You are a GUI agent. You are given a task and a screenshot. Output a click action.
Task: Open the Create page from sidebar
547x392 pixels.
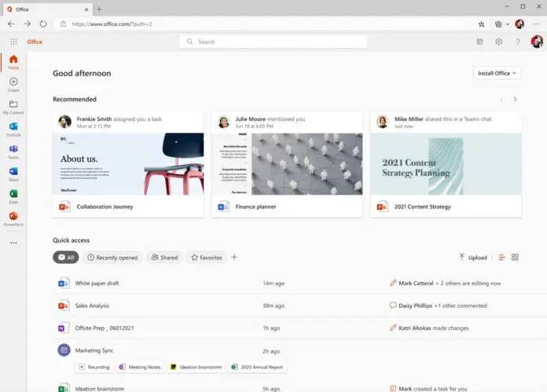(x=13, y=84)
